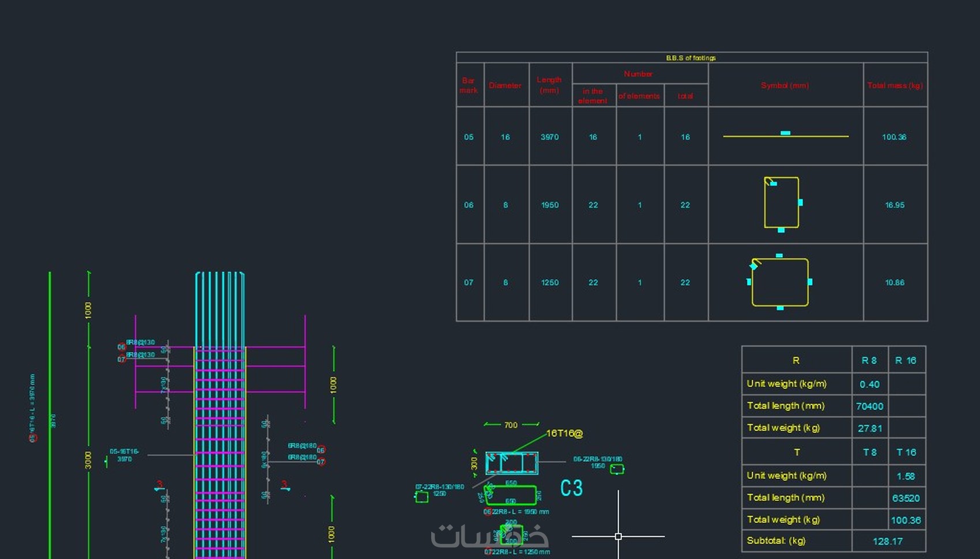980x559 pixels.
Task: Select the "R 8" column header
Action: [x=869, y=360]
